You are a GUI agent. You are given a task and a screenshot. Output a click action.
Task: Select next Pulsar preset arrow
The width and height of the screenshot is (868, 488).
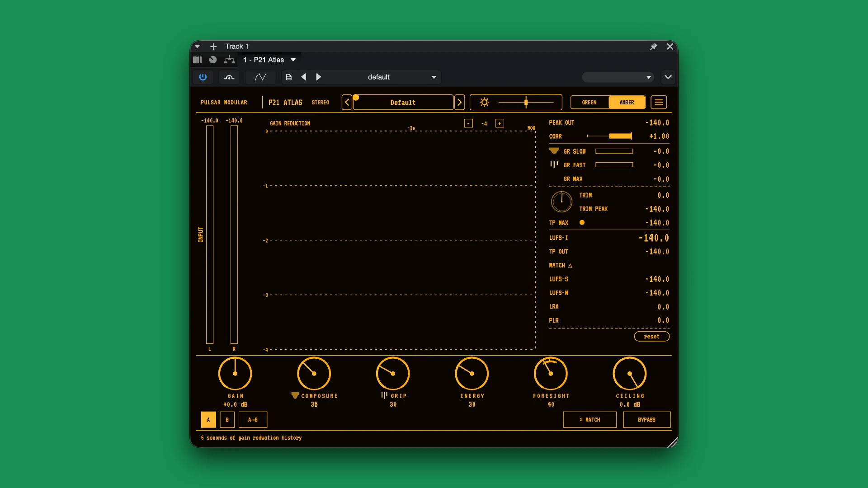459,103
